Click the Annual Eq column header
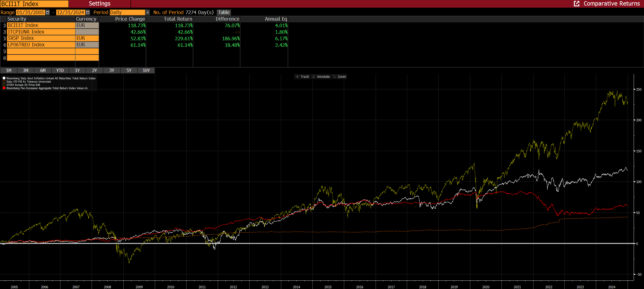The width and height of the screenshot is (644, 289). tap(276, 19)
